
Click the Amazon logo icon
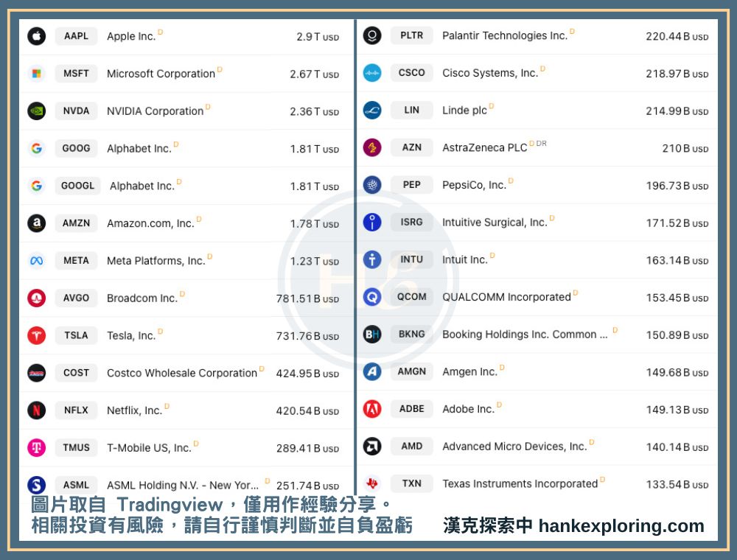(x=37, y=223)
